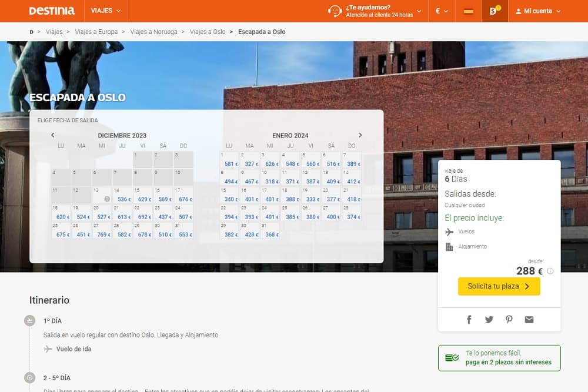Click the question mark on December 13
Viewport: 588px width, 392px height.
tap(107, 199)
